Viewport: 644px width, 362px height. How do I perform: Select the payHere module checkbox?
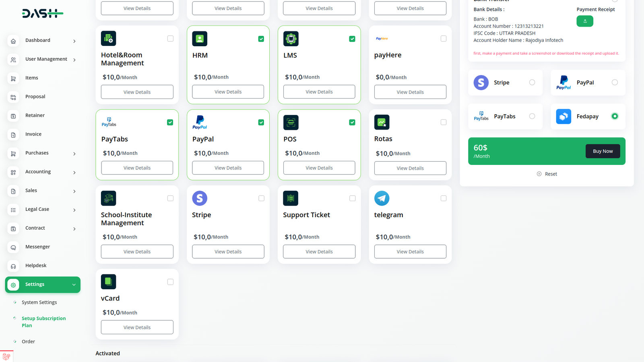tap(443, 39)
